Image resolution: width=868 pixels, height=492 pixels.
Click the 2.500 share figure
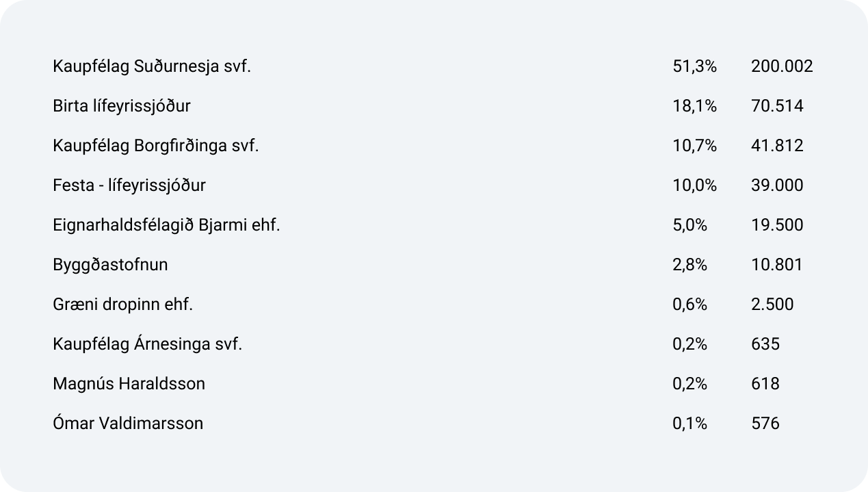[772, 305]
